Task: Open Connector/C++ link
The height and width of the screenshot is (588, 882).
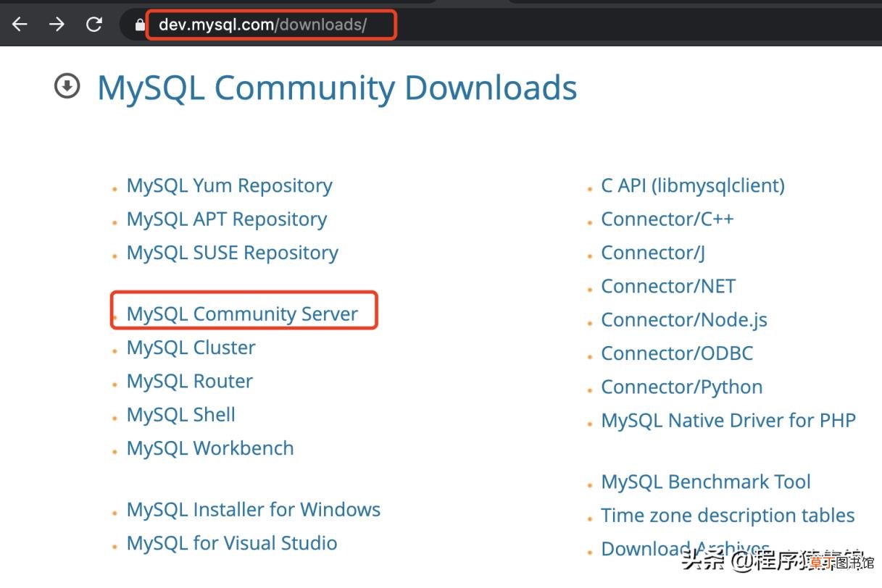Action: (x=667, y=219)
